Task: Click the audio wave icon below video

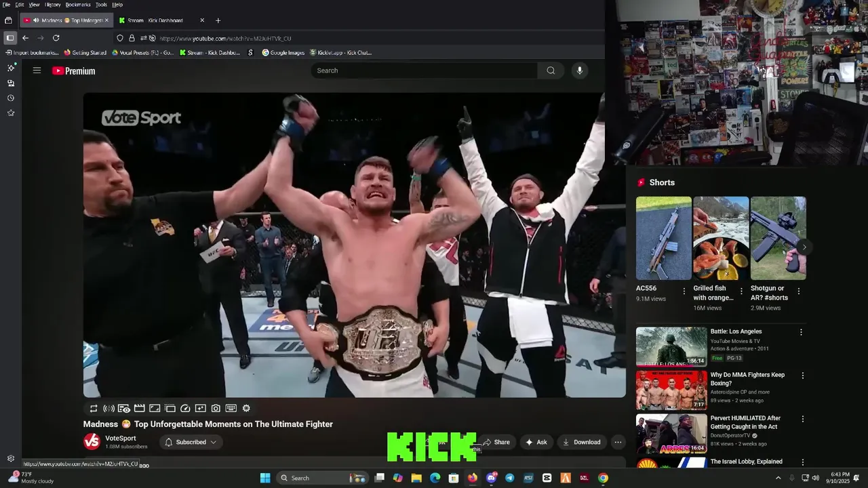Action: click(108, 409)
